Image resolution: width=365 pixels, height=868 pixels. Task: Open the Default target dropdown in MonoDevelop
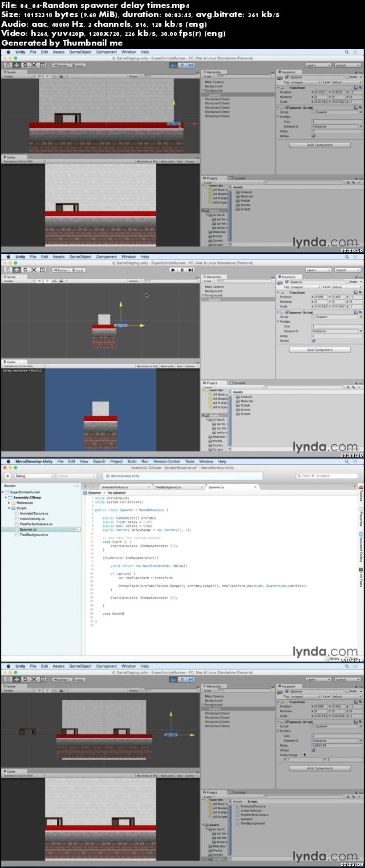tap(77, 476)
